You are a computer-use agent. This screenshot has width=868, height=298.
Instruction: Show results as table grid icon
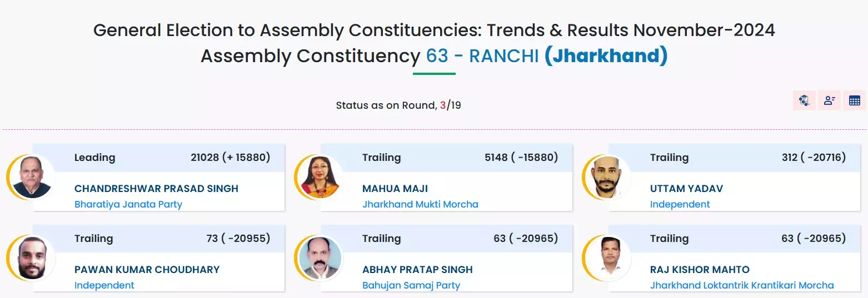(x=855, y=100)
